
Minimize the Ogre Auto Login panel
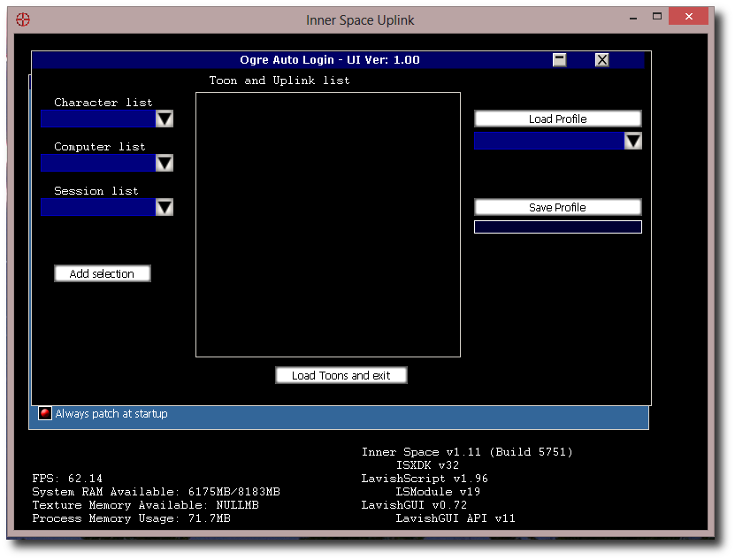click(559, 59)
